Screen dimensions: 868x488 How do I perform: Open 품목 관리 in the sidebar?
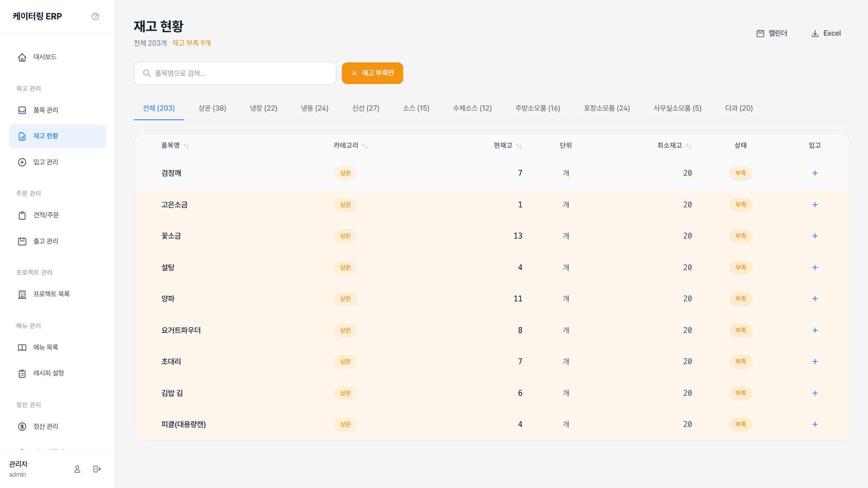coord(57,110)
